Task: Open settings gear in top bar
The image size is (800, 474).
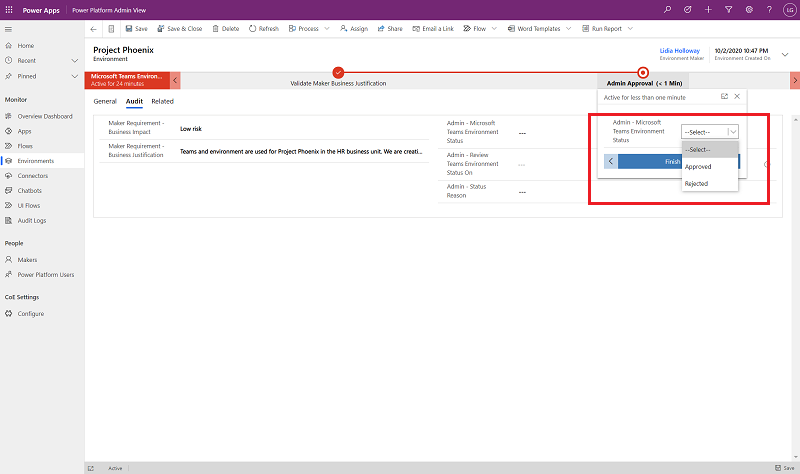Action: coord(750,9)
